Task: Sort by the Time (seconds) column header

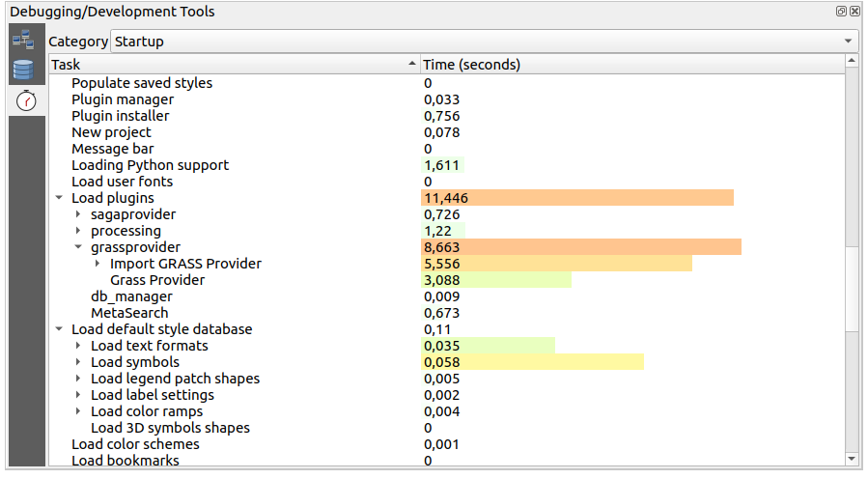Action: pos(628,65)
